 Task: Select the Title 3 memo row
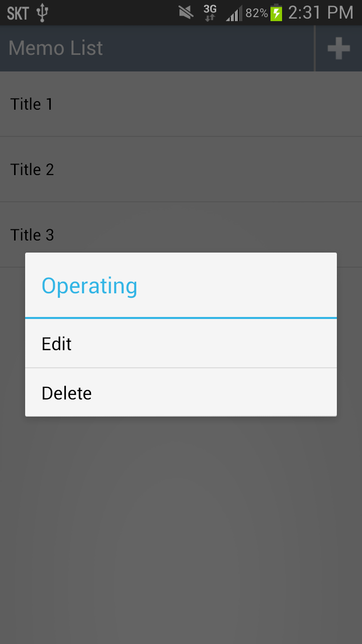(x=181, y=234)
